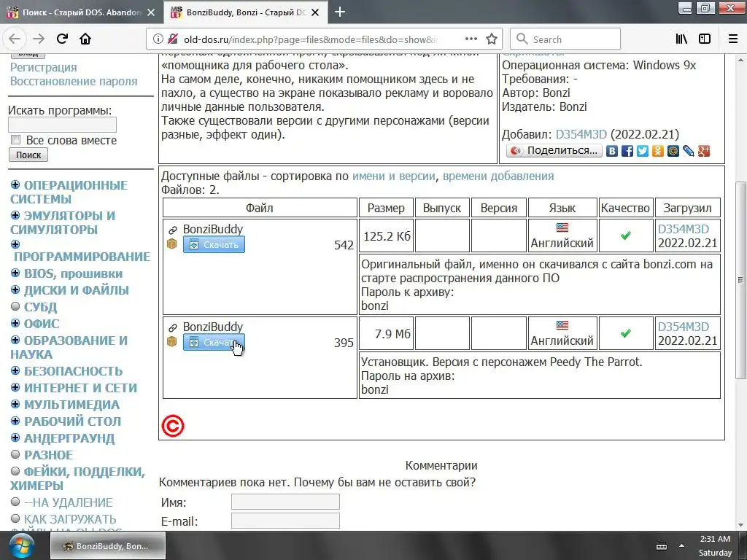This screenshot has width=747, height=560.
Task: Select the 'BonziBuddy, Bonzi' browser tab
Action: point(245,12)
